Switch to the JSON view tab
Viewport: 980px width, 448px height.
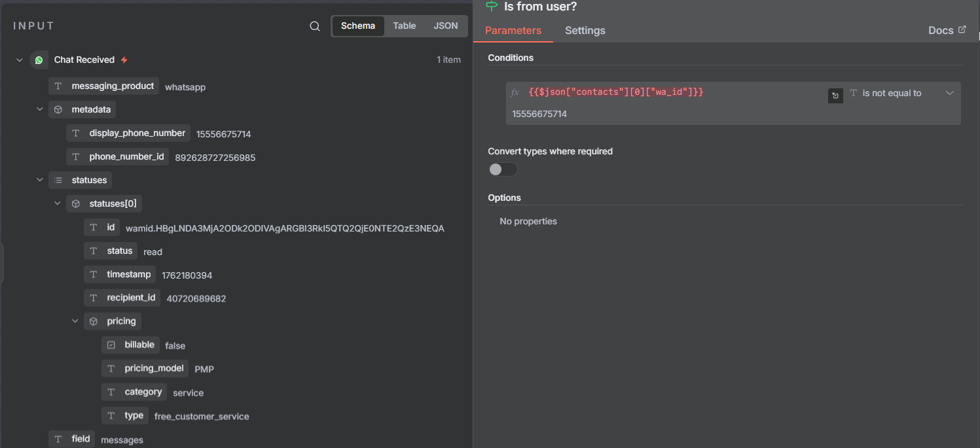click(x=446, y=26)
